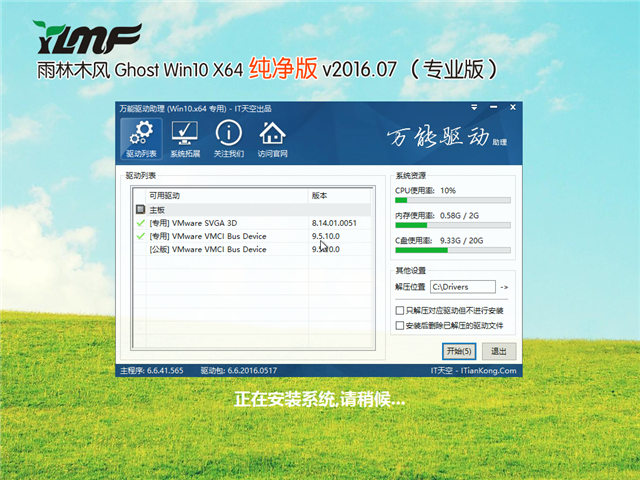Click the 内存使用率 progress bar

pyautogui.click(x=453, y=225)
